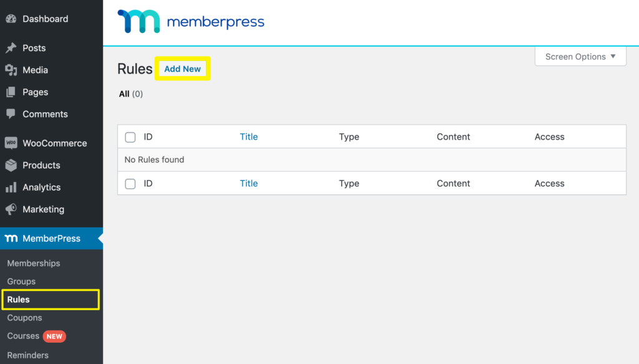Click the Posts pushpin icon

pos(11,47)
